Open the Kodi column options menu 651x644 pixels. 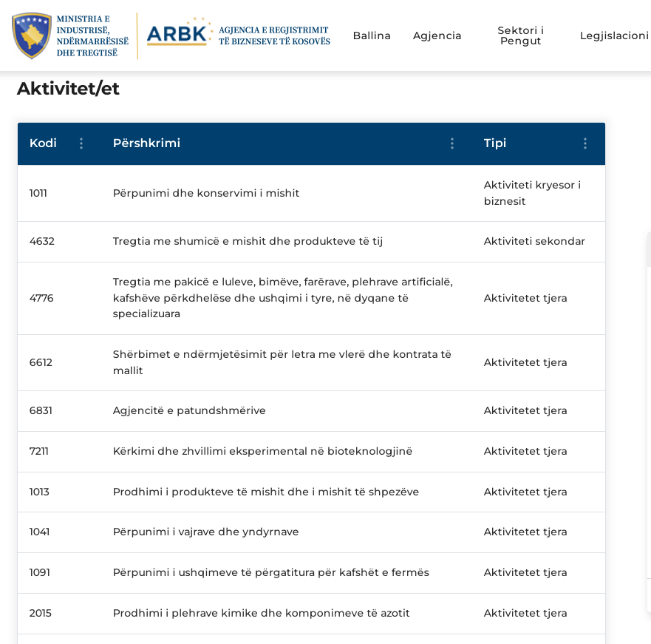(x=81, y=143)
